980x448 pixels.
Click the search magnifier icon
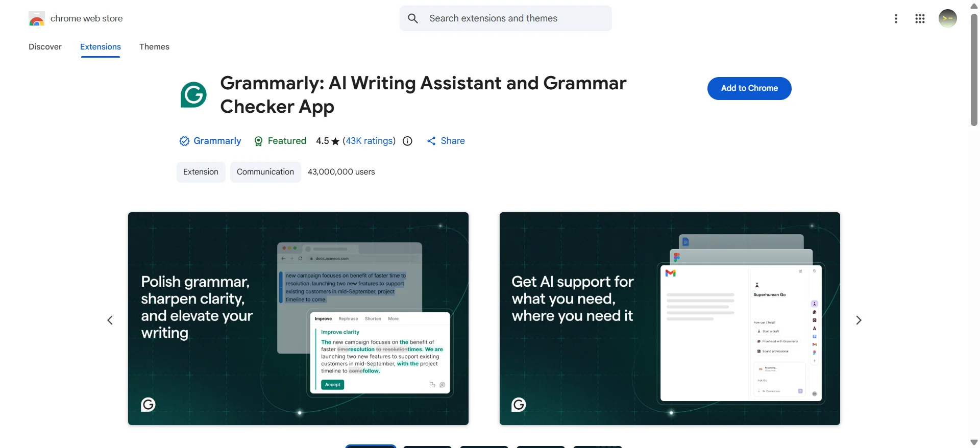[x=413, y=18]
